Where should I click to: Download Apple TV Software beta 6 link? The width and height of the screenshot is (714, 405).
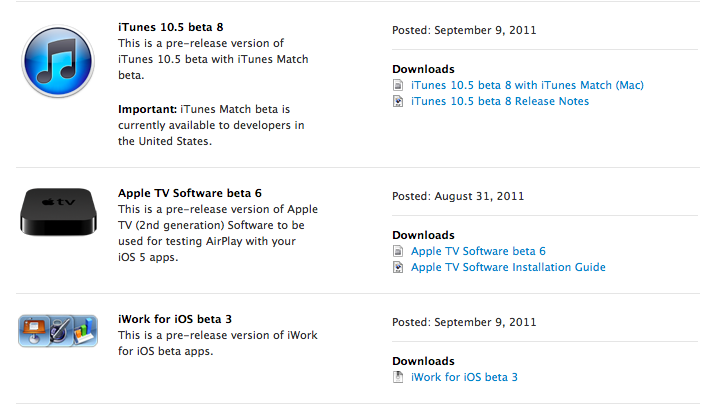[478, 252]
